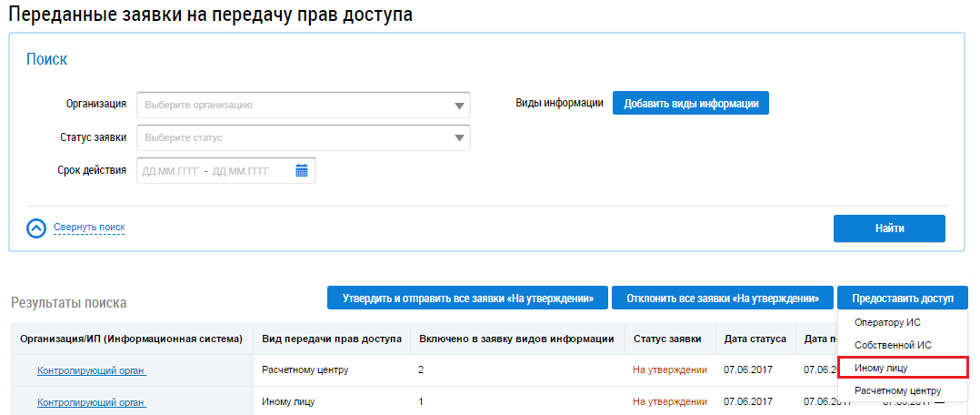The image size is (980, 415).
Task: Select Иному лицу menu item
Action: [882, 368]
